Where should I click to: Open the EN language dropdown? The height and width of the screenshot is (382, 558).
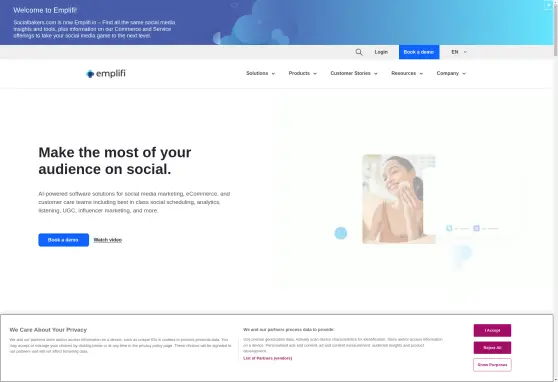pos(459,52)
